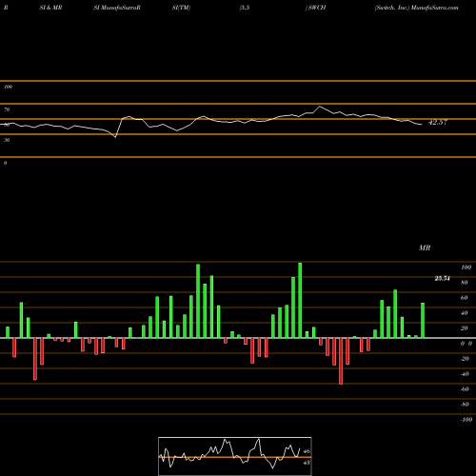476x476 pixels.
Task: Click the 46 value in mini chart
Action: (307, 451)
